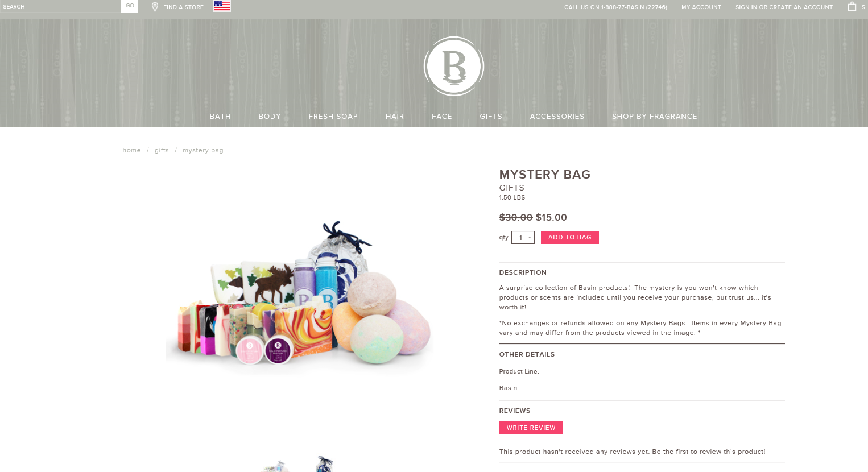Follow the gifts breadcrumb link
868x472 pixels.
pyautogui.click(x=162, y=150)
